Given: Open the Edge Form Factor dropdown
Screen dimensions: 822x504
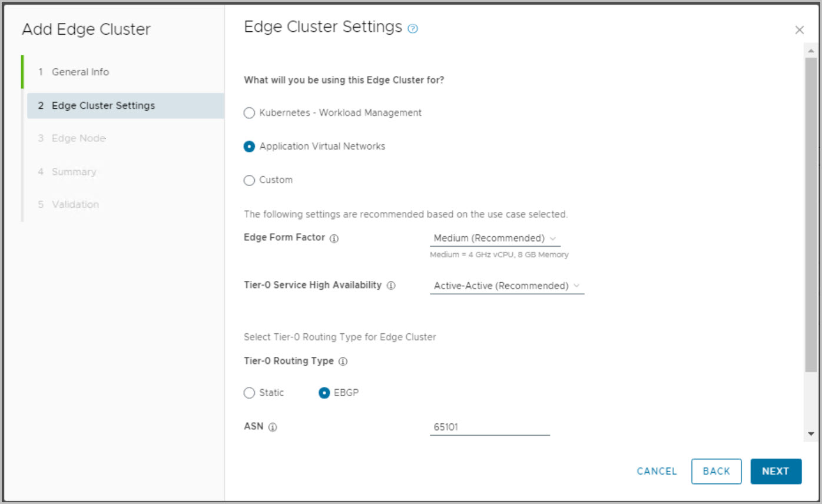Looking at the screenshot, I should point(495,238).
